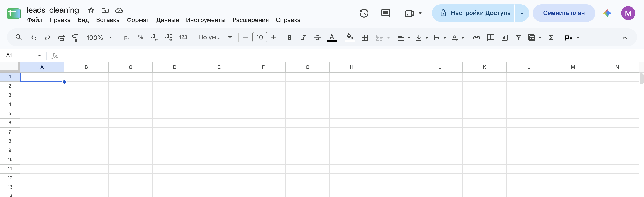Check the cloud save status icon
This screenshot has width=644, height=197.
pyautogui.click(x=119, y=10)
